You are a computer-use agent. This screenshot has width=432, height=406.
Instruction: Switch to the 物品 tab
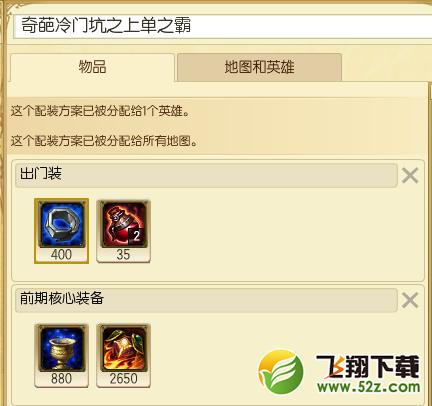tap(92, 67)
